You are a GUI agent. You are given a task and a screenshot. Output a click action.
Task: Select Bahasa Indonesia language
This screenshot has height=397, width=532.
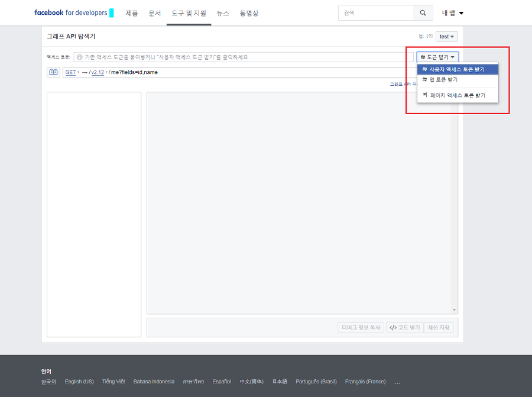pos(154,382)
